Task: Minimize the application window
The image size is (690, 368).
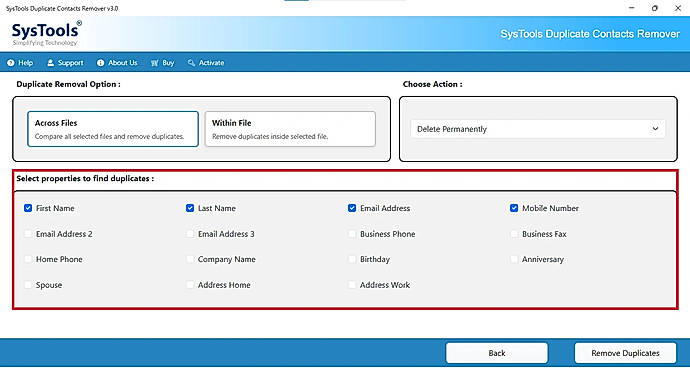Action: (632, 8)
